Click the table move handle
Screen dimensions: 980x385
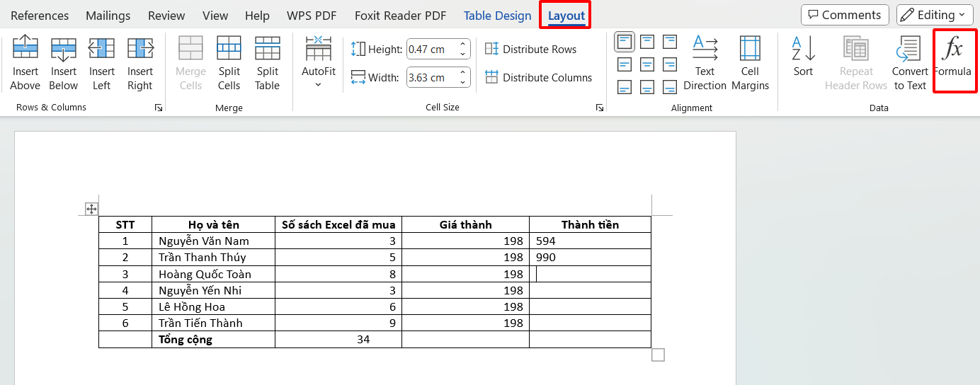[91, 209]
